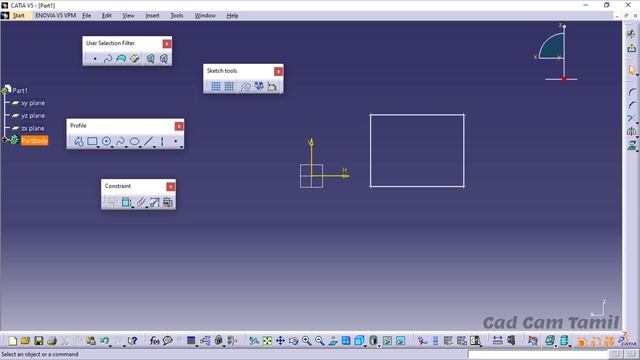
Task: Open the Spline tool flyout arrow
Action: [x=126, y=147]
